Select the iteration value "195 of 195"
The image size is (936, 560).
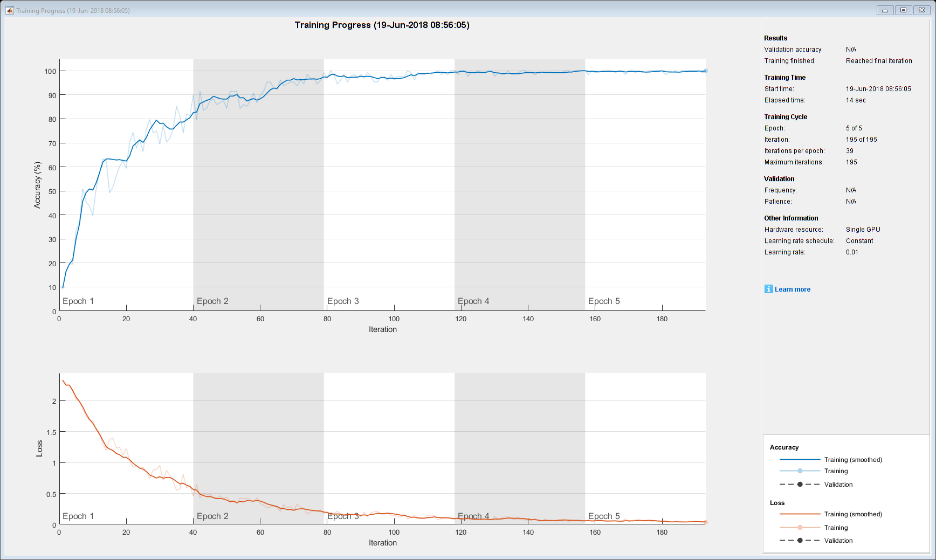click(x=862, y=140)
